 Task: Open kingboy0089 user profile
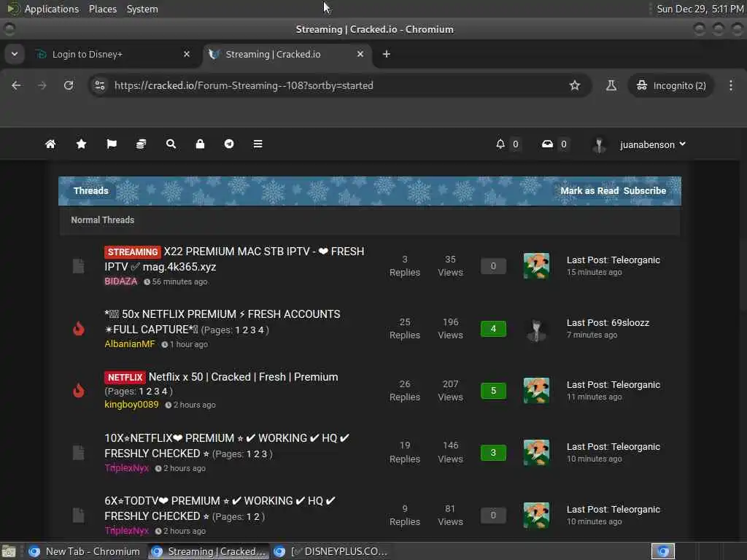click(131, 404)
